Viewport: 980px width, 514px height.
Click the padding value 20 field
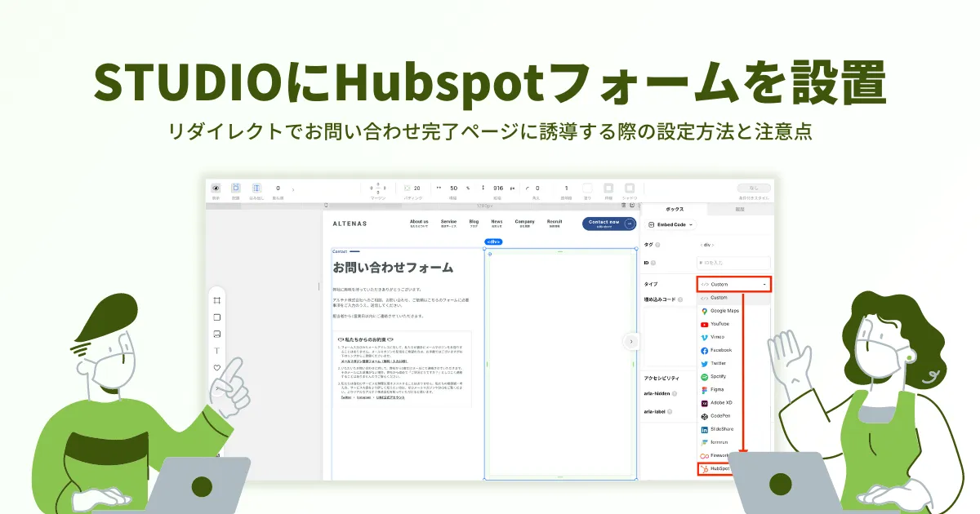(x=416, y=188)
